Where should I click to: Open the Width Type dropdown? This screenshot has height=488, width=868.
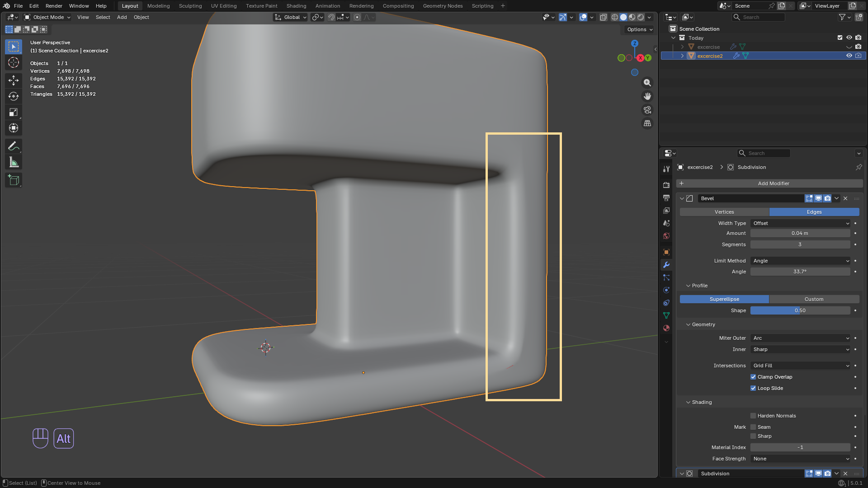(800, 223)
